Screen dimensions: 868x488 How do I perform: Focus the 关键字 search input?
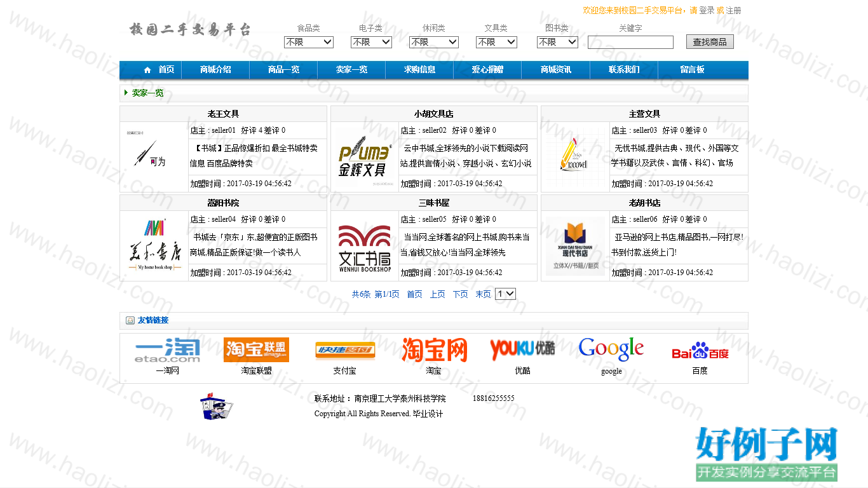(630, 43)
